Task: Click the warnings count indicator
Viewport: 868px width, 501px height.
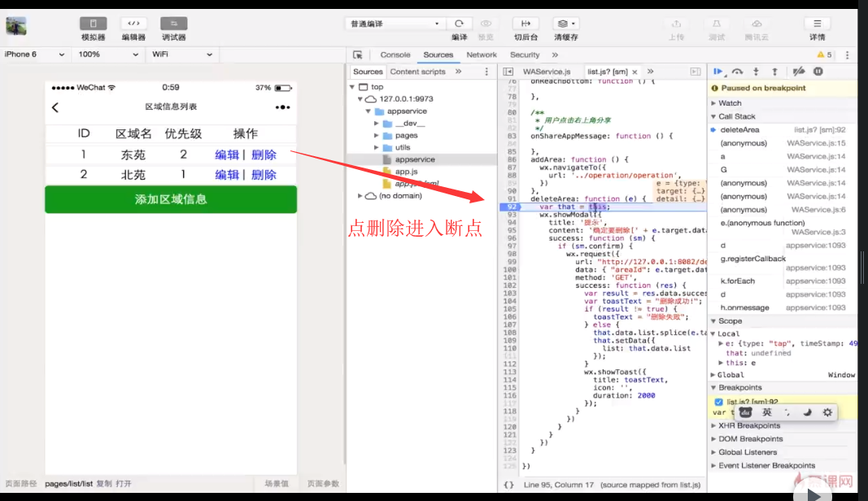Action: [x=824, y=54]
